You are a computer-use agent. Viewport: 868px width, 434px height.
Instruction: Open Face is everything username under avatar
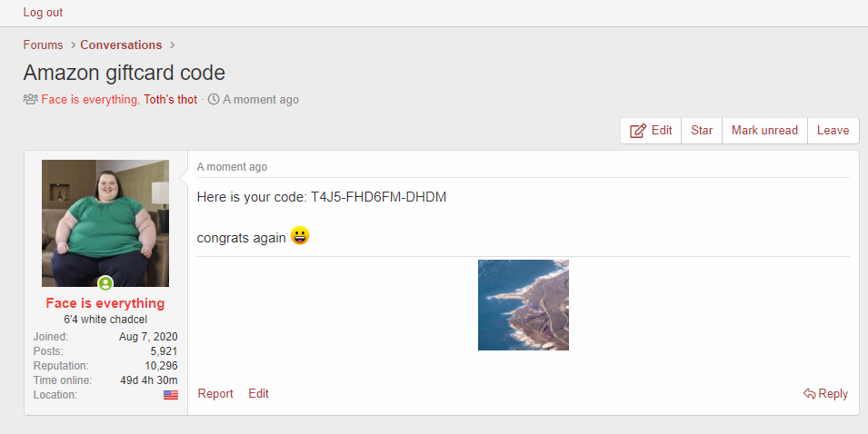(x=105, y=303)
